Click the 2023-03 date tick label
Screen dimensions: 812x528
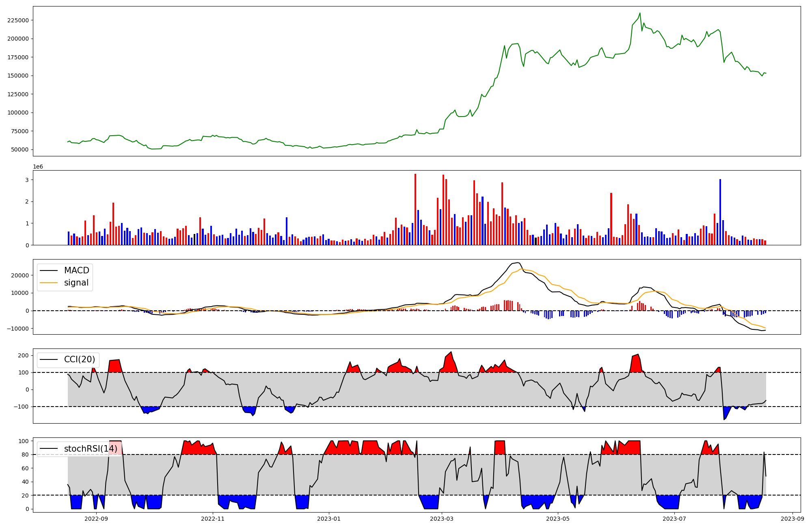point(441,519)
